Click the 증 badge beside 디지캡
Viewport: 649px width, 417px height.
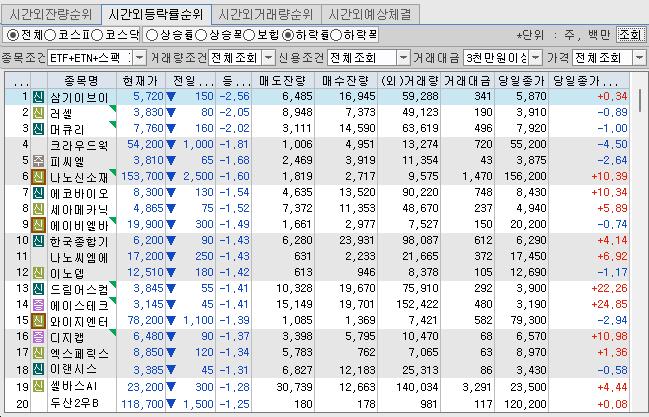[38, 337]
